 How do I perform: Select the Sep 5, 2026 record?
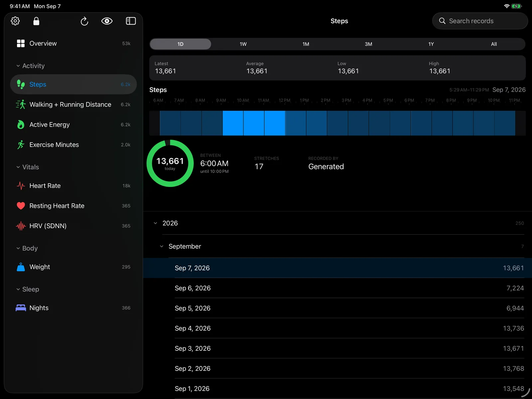click(x=337, y=308)
